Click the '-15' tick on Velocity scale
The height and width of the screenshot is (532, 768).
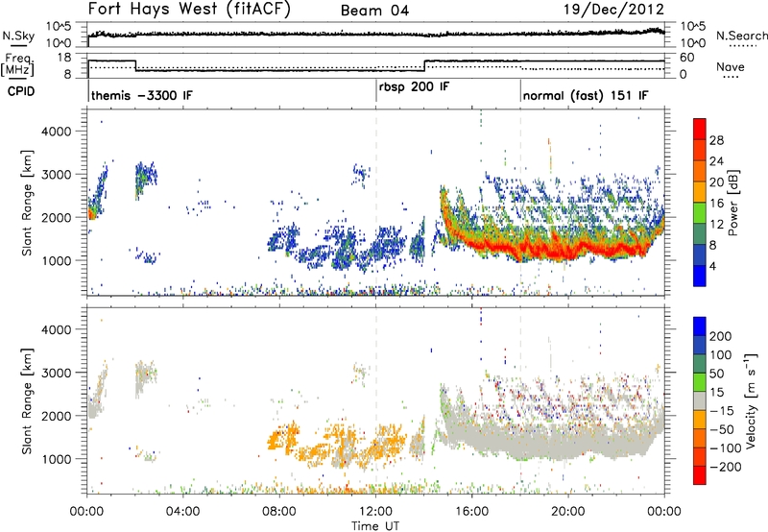(722, 411)
